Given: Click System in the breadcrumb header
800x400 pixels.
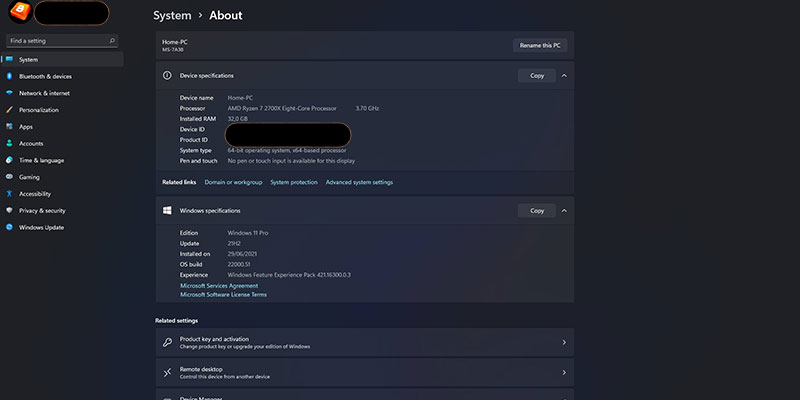Looking at the screenshot, I should 172,16.
